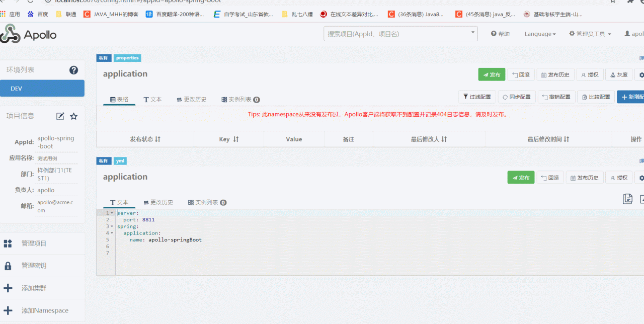
Task: Open the environment list help icon
Action: point(73,70)
